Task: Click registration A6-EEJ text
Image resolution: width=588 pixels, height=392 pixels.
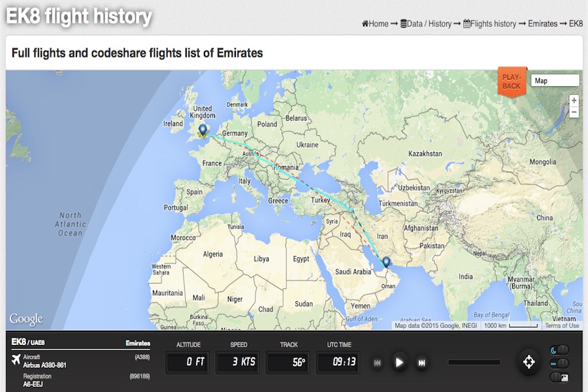Action: [33, 384]
